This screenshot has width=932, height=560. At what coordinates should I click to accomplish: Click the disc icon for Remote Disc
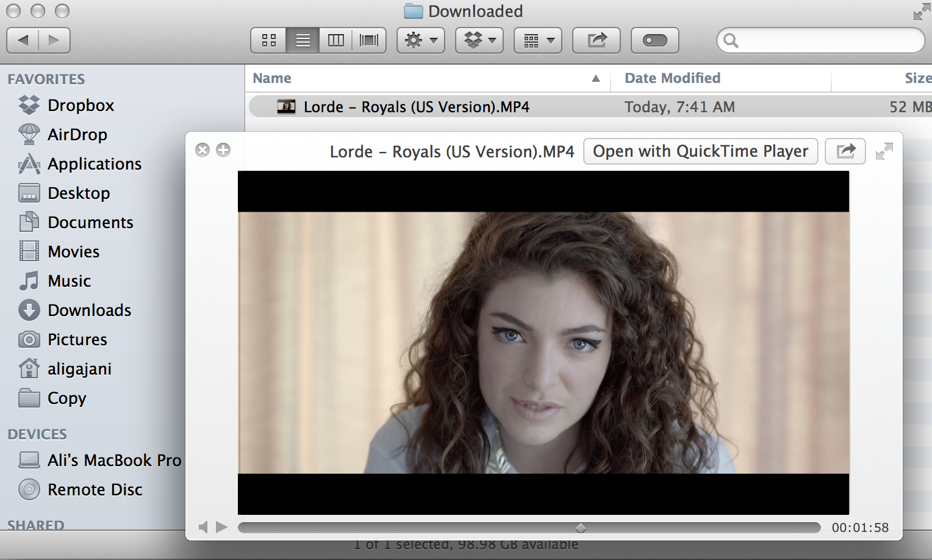[29, 489]
